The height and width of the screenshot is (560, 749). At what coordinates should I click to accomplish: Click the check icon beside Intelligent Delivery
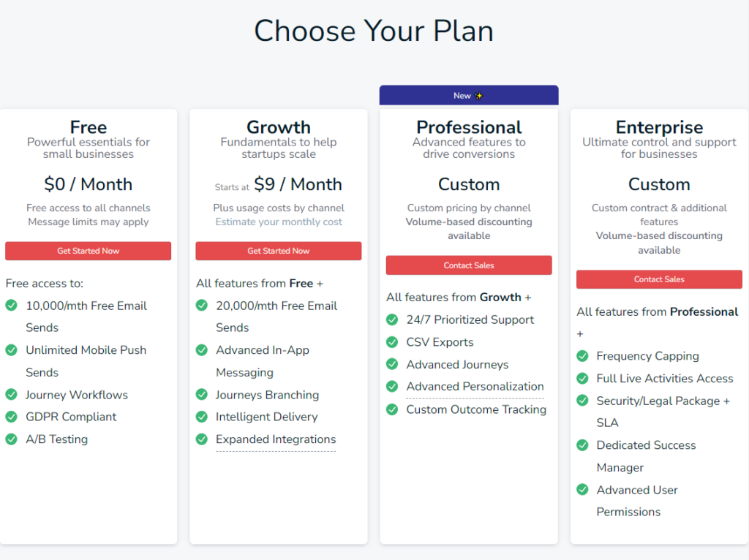[202, 416]
